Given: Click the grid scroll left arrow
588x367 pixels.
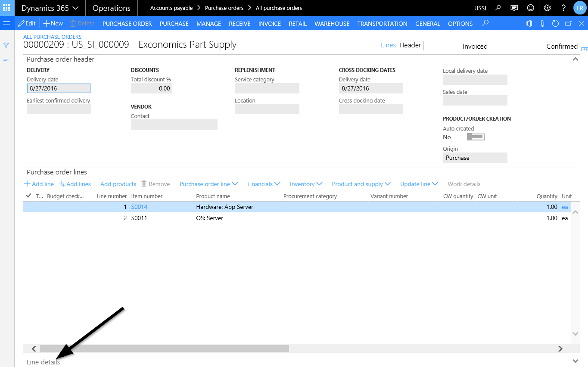Looking at the screenshot, I should click(34, 348).
